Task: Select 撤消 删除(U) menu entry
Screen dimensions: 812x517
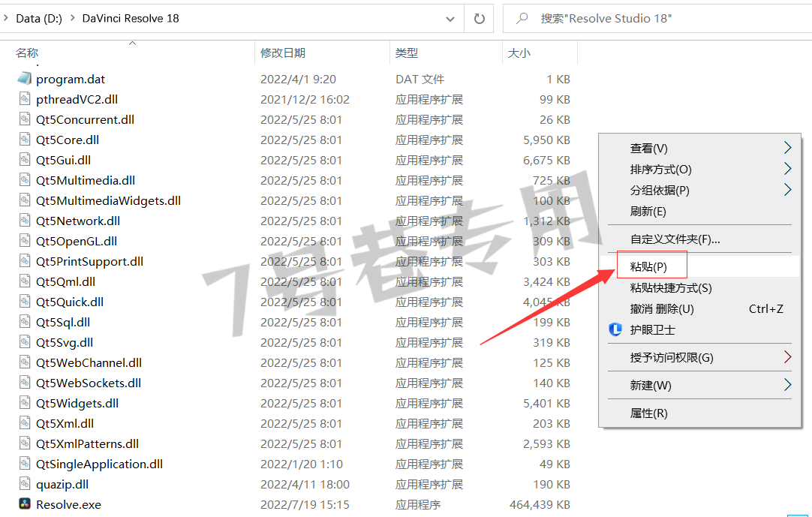Action: (x=699, y=309)
